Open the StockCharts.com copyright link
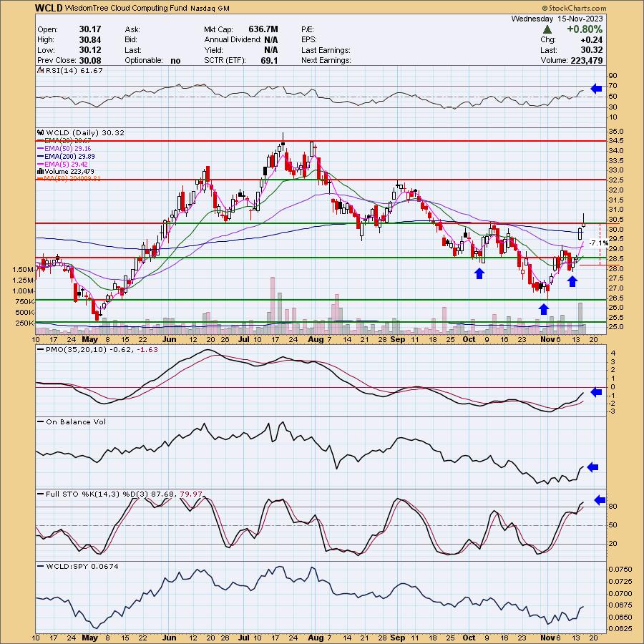The image size is (644, 644). pyautogui.click(x=574, y=8)
